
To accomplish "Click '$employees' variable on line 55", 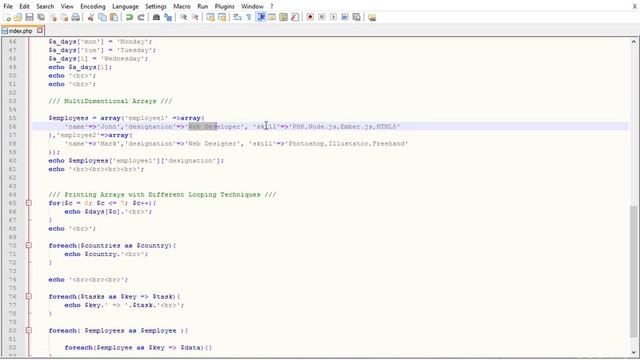I will [x=68, y=118].
